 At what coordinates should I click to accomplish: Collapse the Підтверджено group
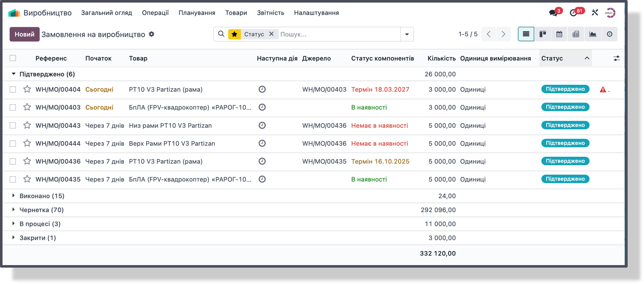click(13, 74)
